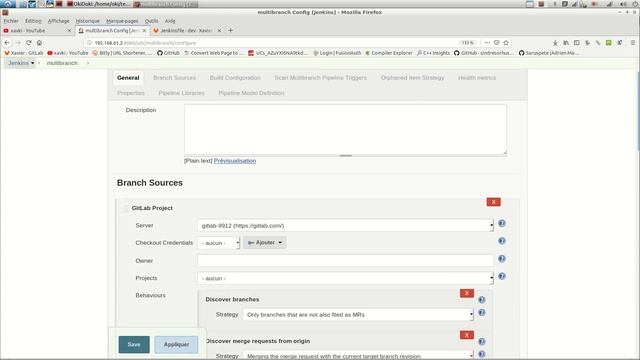Select the General config tab
640x360 pixels.
click(x=128, y=78)
